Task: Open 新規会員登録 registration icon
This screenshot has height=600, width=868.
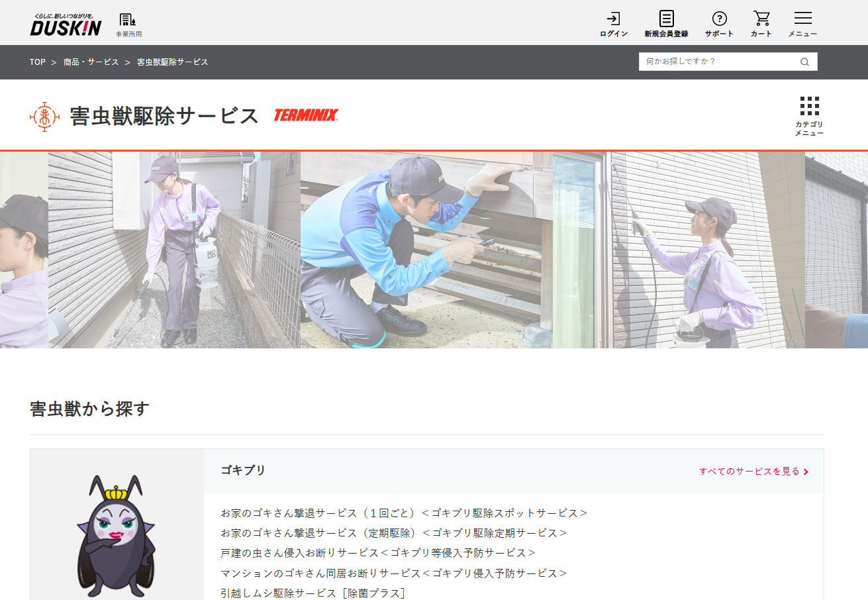Action: pos(666,25)
